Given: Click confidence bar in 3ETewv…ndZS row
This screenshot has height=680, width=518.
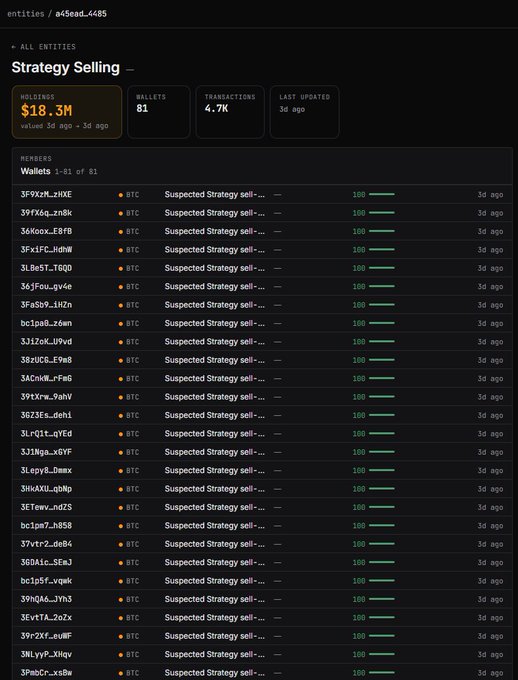Looking at the screenshot, I should pos(382,507).
